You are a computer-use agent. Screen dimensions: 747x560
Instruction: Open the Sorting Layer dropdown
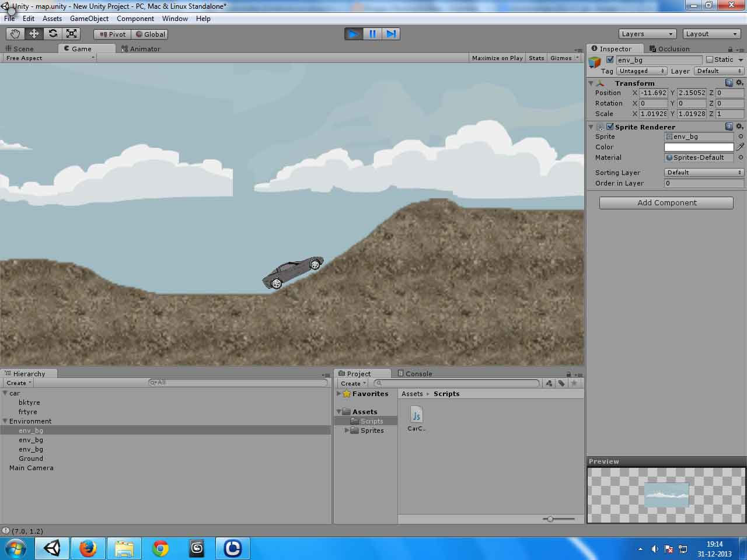(704, 173)
